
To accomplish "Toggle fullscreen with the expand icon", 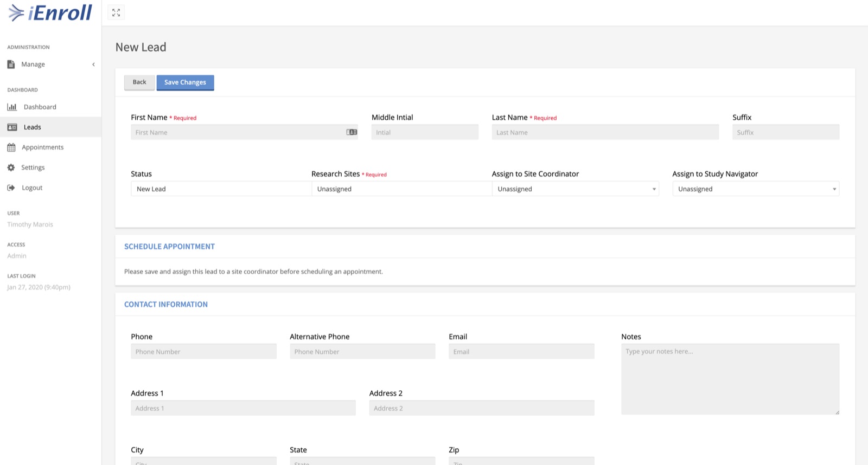I will tap(116, 12).
